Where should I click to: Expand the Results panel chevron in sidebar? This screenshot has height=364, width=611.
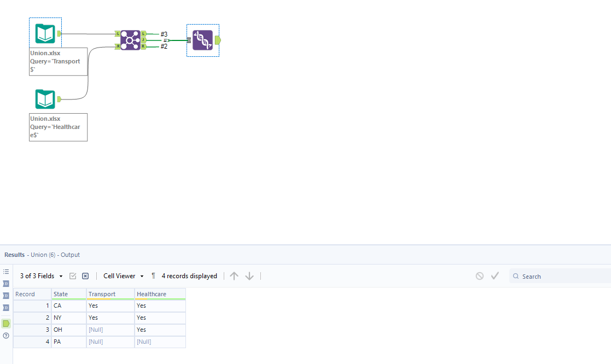(x=6, y=283)
